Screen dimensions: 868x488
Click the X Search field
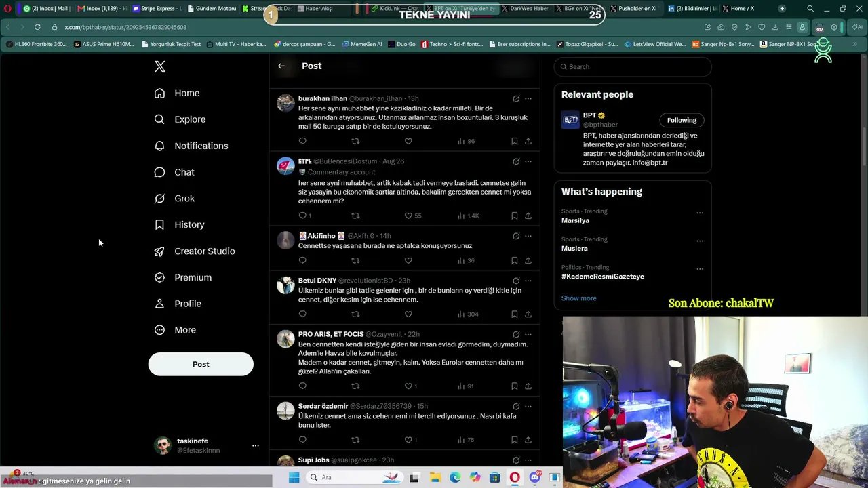633,66
